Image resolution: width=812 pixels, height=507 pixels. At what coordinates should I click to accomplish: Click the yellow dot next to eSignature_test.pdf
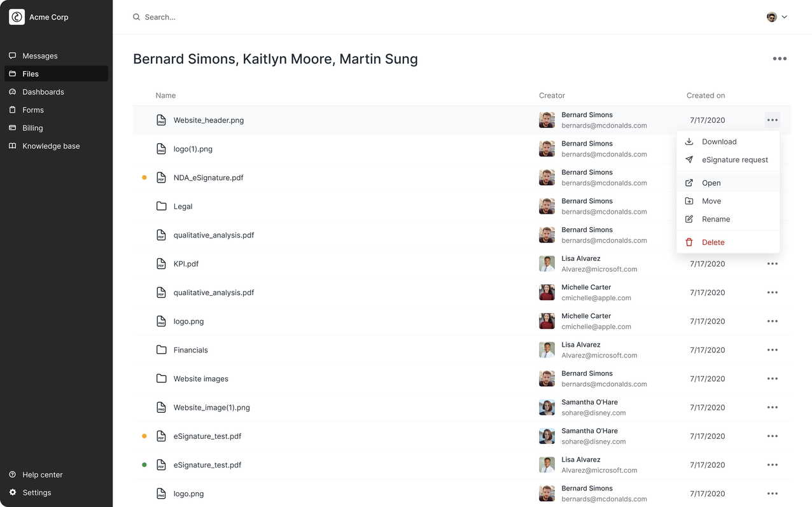coord(144,436)
